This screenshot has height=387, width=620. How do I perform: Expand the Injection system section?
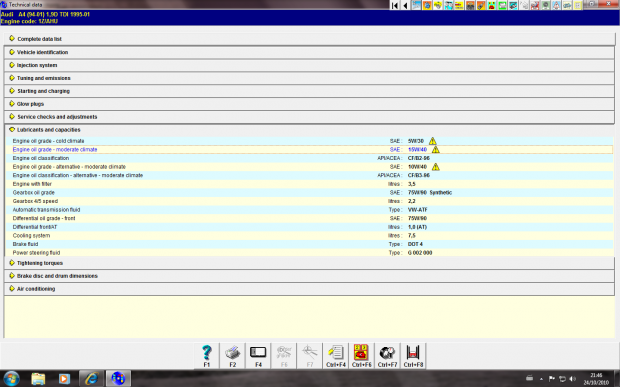[x=310, y=65]
